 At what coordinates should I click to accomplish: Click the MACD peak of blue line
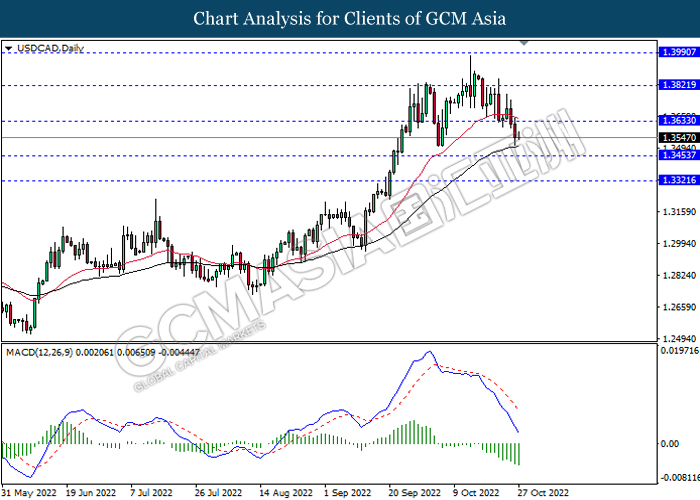click(x=429, y=352)
